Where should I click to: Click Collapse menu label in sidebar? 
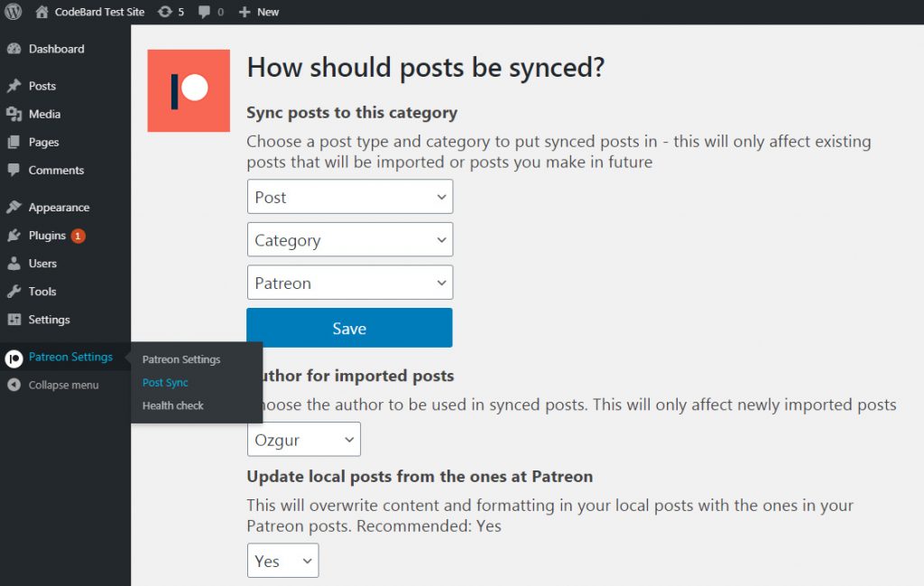pos(64,385)
